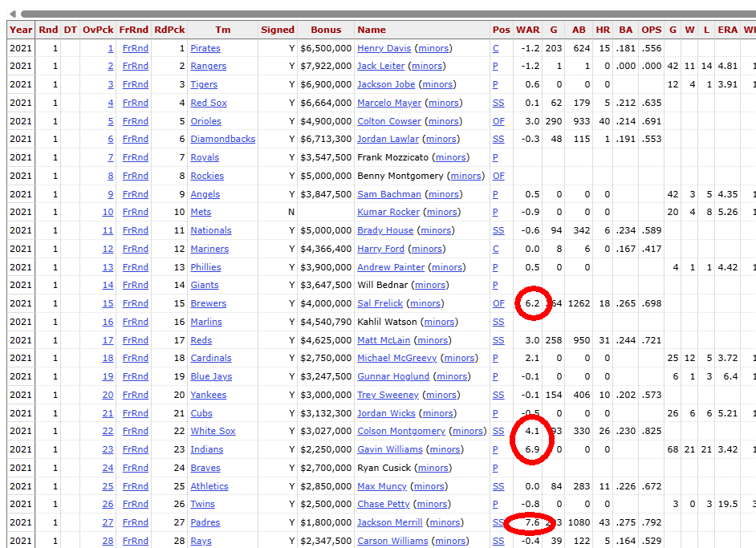Open the Harry Ford player link

click(x=381, y=249)
